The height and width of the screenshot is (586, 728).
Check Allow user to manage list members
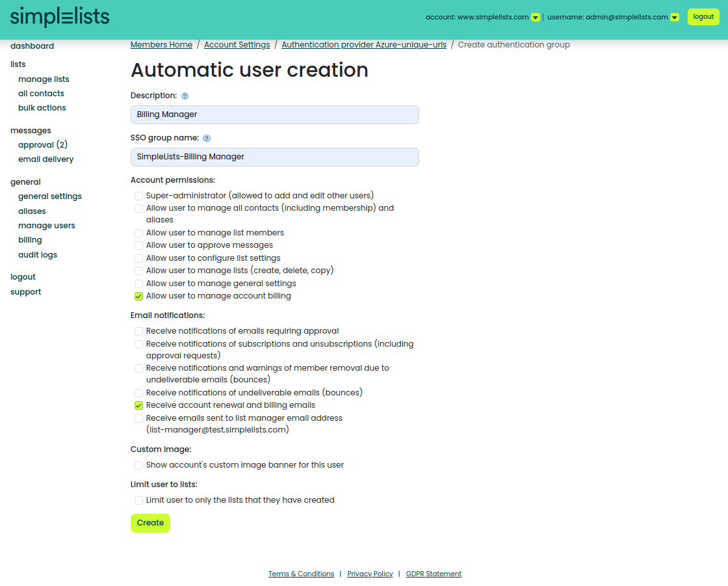pyautogui.click(x=139, y=233)
